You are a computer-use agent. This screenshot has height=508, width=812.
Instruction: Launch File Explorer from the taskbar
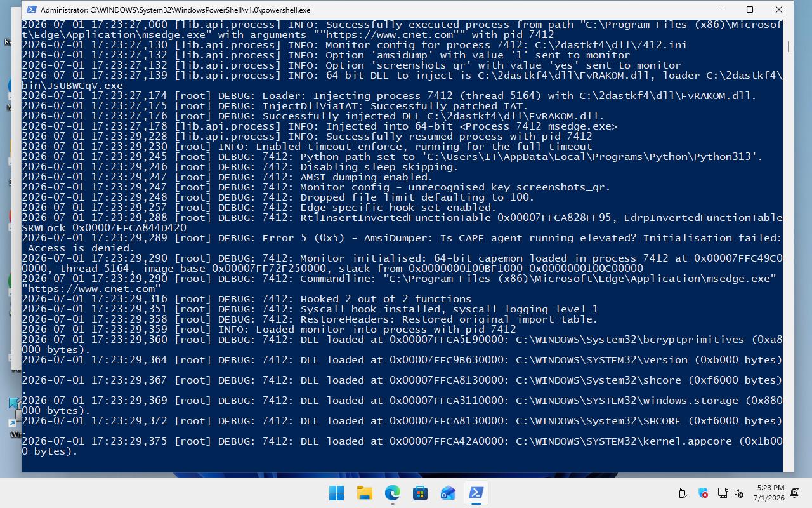(x=364, y=493)
